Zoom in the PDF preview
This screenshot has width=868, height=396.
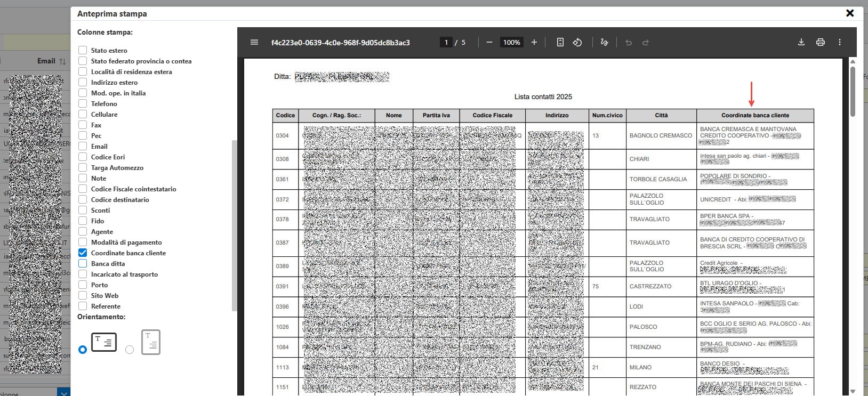click(534, 43)
